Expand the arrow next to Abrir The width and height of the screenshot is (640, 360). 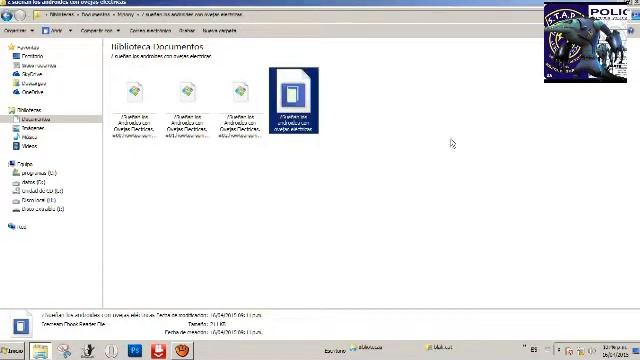click(x=70, y=31)
